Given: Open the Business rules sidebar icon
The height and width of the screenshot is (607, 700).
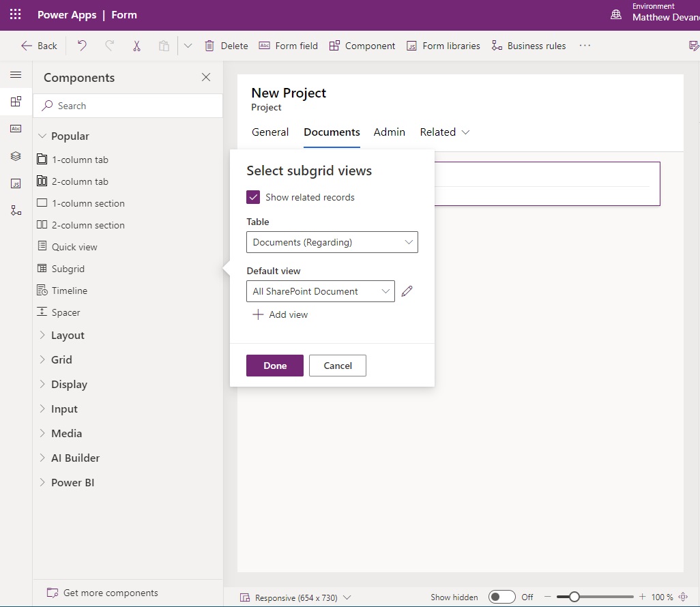Looking at the screenshot, I should [16, 210].
